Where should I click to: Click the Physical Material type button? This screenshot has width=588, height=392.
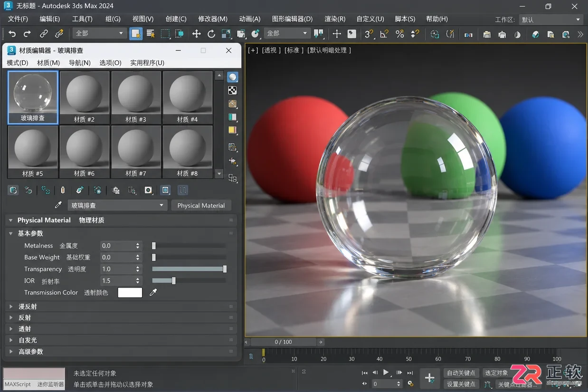(201, 205)
